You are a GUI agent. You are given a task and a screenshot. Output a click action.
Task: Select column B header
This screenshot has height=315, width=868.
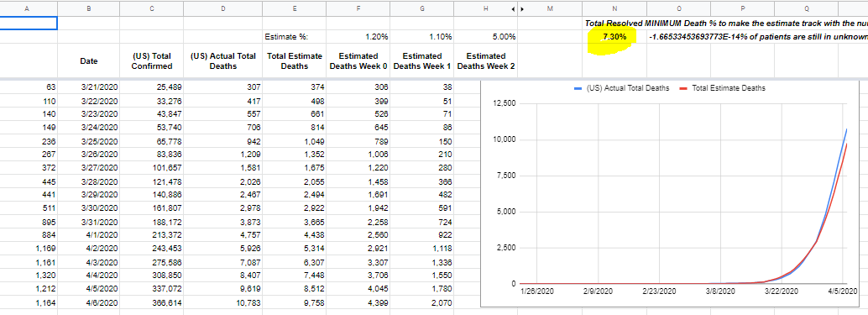point(89,8)
